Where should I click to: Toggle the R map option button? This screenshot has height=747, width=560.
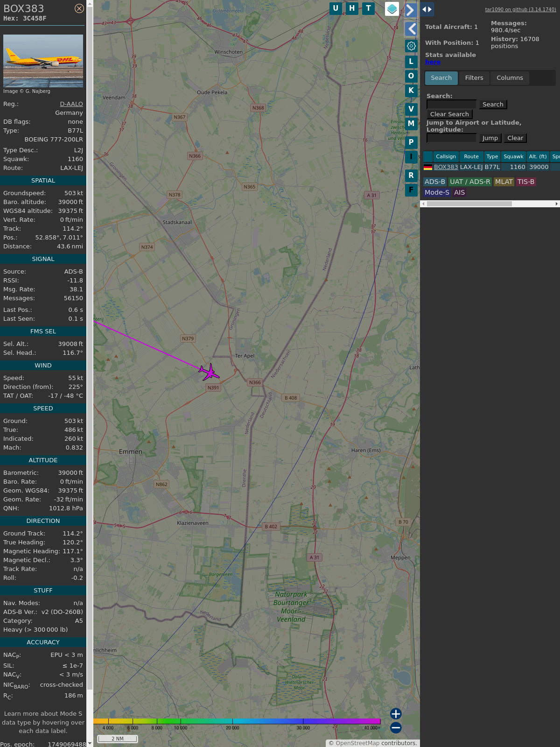tap(411, 176)
